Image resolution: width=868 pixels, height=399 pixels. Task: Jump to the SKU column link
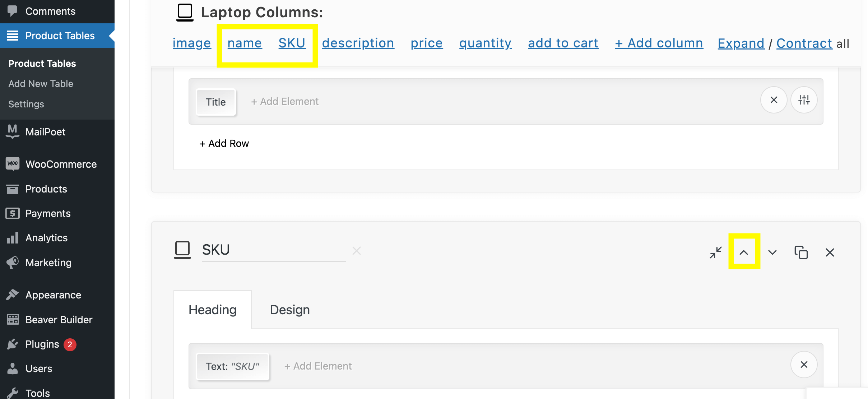292,43
